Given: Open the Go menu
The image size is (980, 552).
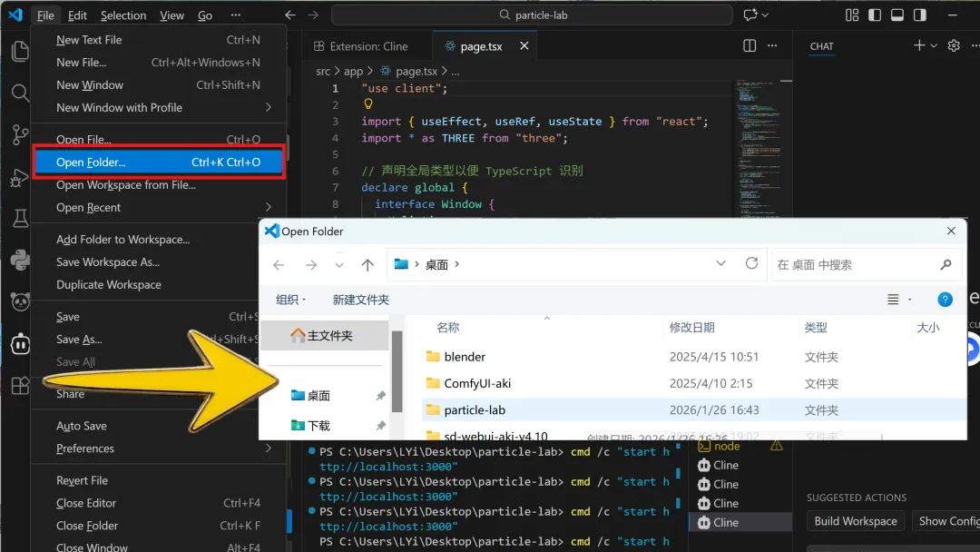Looking at the screenshot, I should pyautogui.click(x=205, y=15).
